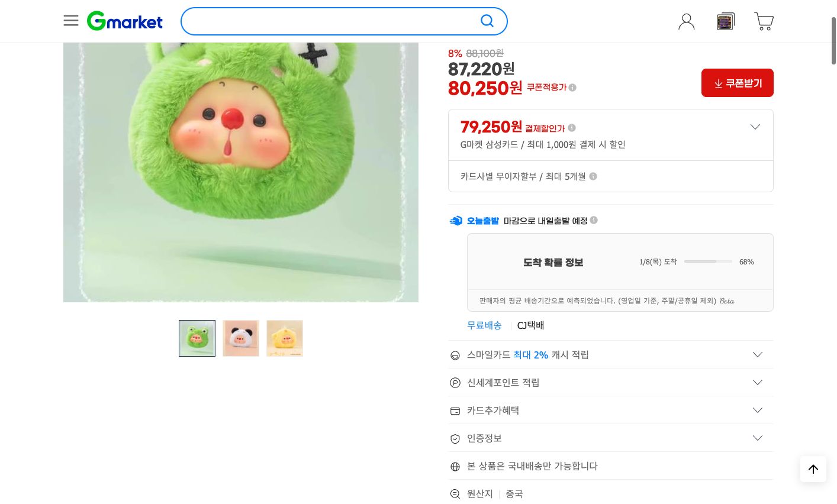Click the 무료배송 shipping link
837x504 pixels.
[484, 325]
